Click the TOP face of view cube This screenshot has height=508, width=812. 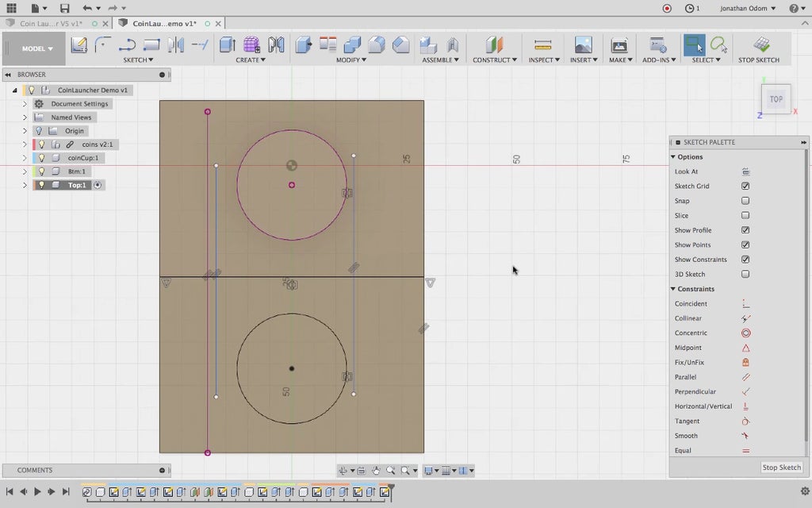(776, 99)
